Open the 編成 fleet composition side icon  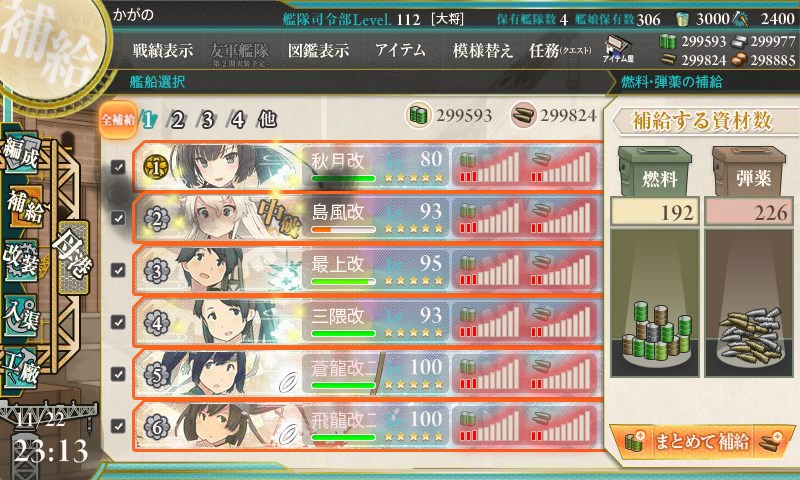coord(21,151)
